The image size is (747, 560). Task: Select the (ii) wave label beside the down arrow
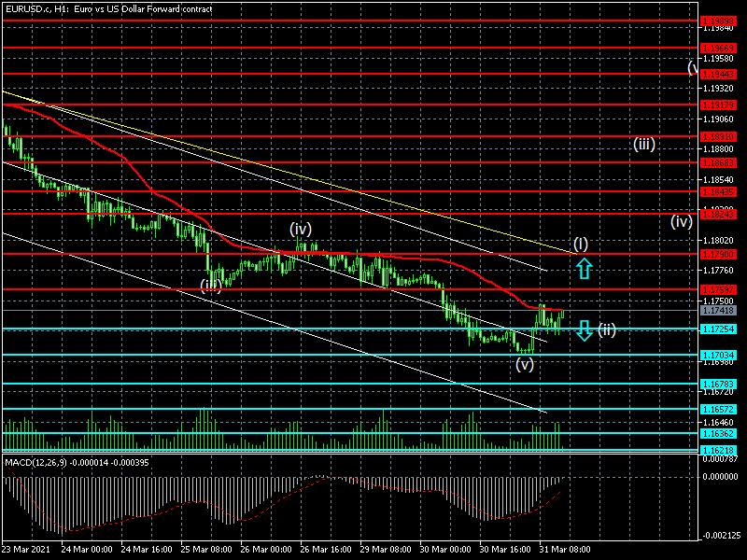pos(606,329)
